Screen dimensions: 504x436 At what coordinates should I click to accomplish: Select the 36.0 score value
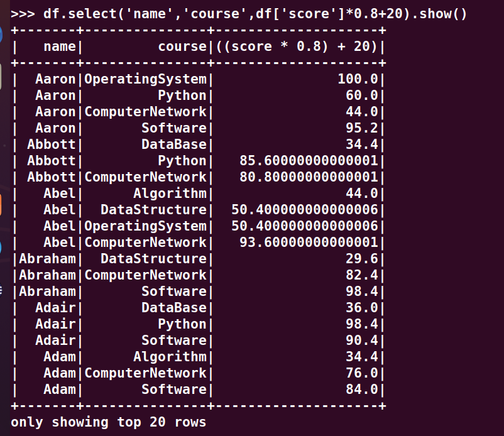pos(362,308)
